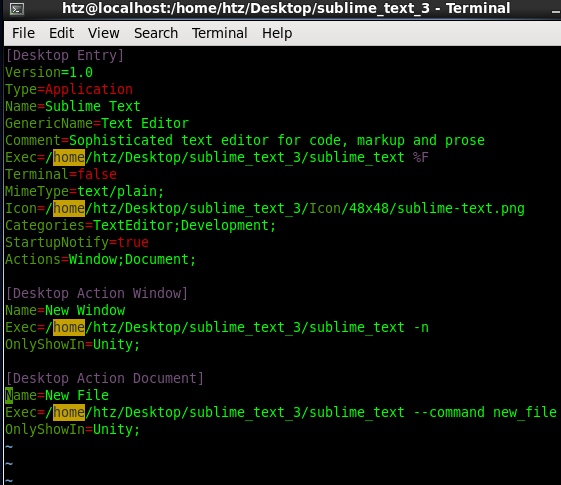The height and width of the screenshot is (485, 561).
Task: Click the Name=Sublime Text line
Action: coord(73,106)
